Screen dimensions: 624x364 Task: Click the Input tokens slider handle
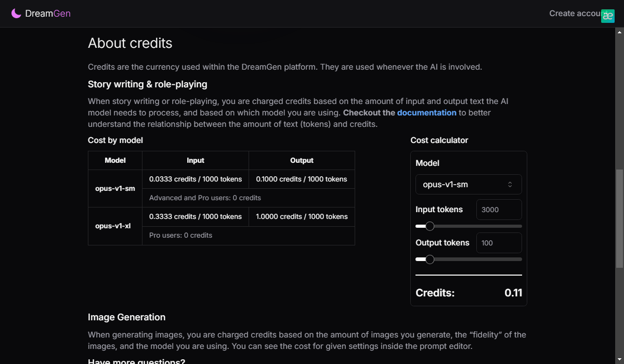[x=430, y=226]
